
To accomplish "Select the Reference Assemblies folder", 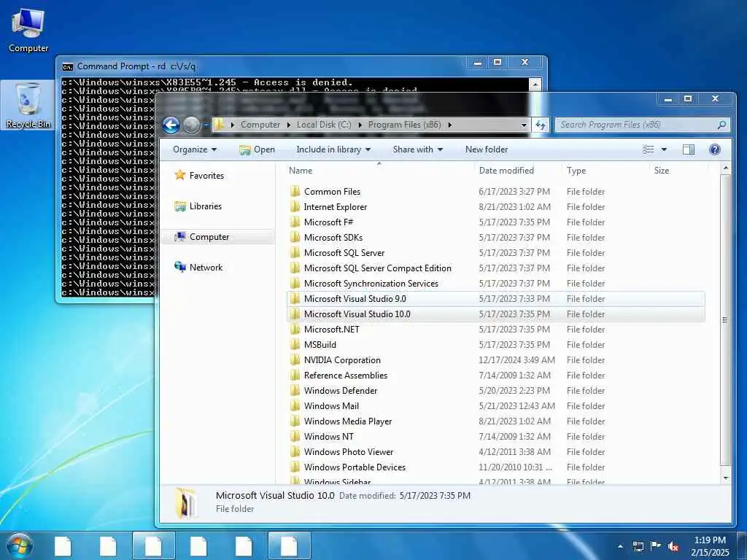I will (x=496, y=376).
